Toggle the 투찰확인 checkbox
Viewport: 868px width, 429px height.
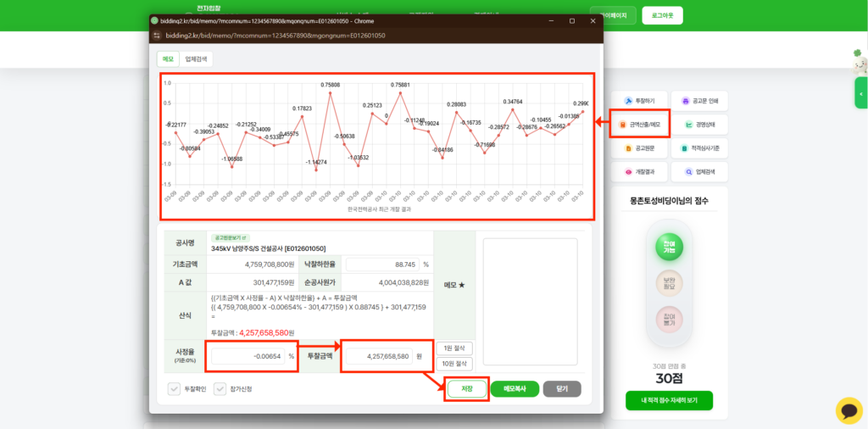pyautogui.click(x=173, y=389)
